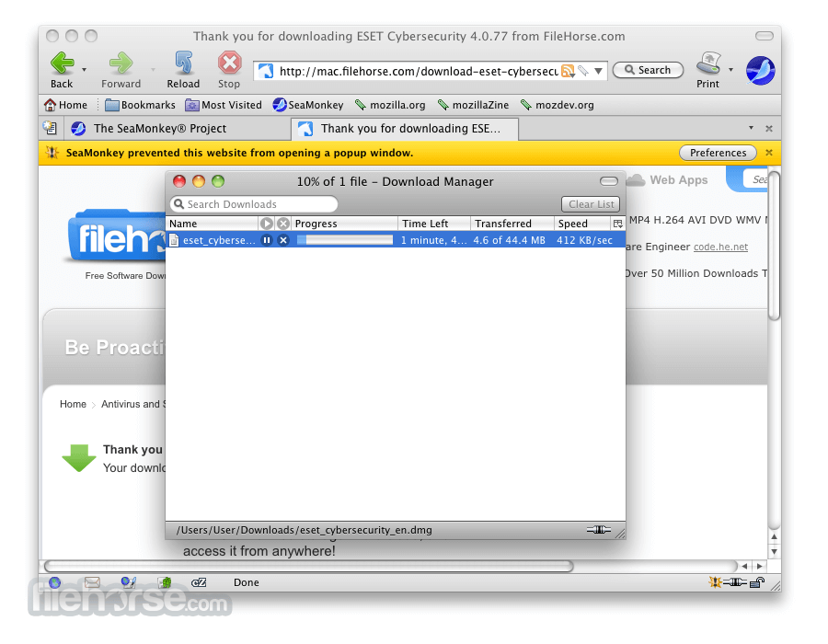Click the 4.6 of 44.4 MB value

(x=509, y=240)
